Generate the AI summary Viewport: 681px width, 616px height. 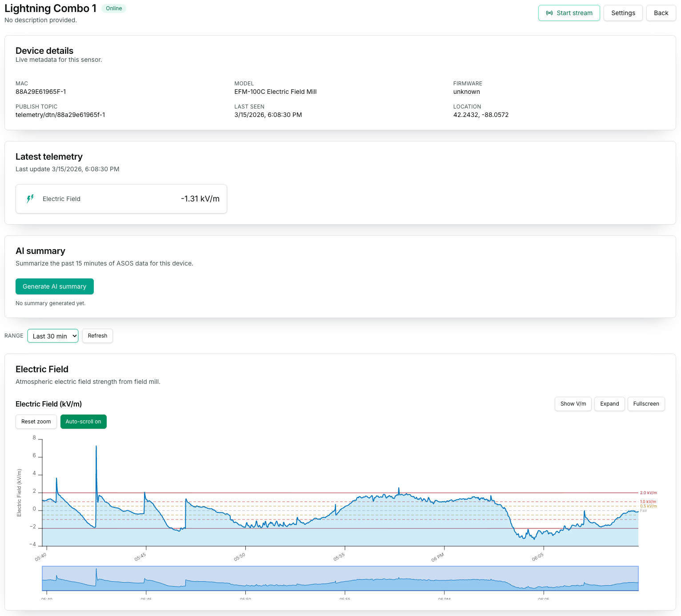point(55,286)
